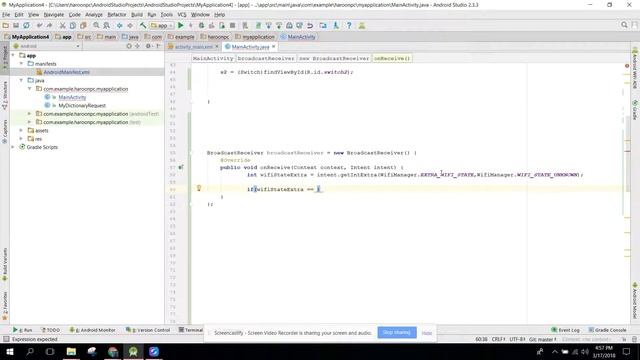Image resolution: width=640 pixels, height=360 pixels.
Task: Select MainActivity class in project tree
Action: [x=72, y=97]
